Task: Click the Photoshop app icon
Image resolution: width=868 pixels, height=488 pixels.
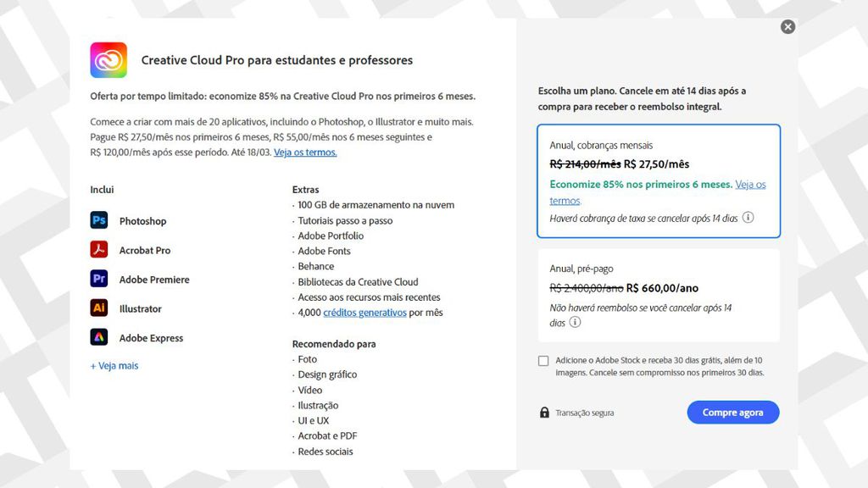Action: [99, 220]
